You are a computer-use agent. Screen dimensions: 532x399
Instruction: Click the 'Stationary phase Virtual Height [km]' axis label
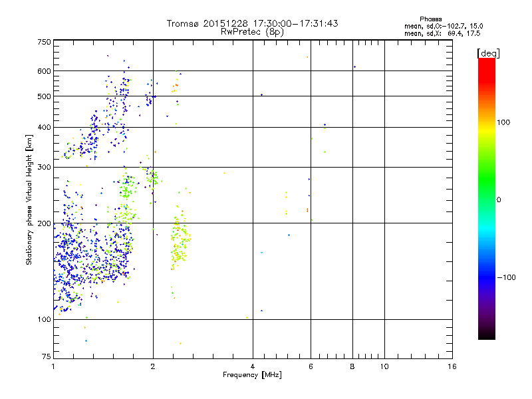coord(29,200)
